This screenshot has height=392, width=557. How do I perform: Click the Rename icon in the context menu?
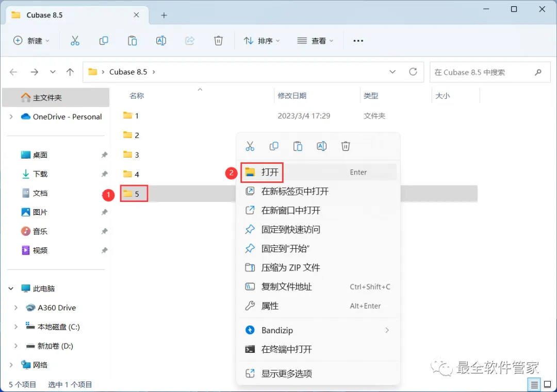[x=321, y=146]
